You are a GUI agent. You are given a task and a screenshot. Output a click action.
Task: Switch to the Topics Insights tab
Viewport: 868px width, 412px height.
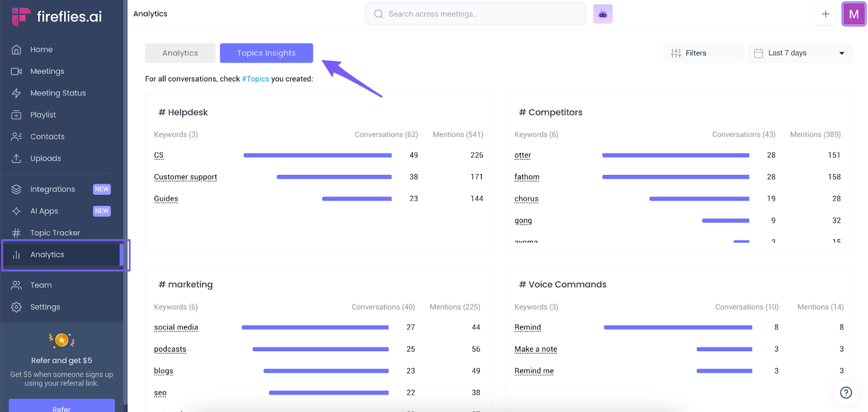pos(266,53)
